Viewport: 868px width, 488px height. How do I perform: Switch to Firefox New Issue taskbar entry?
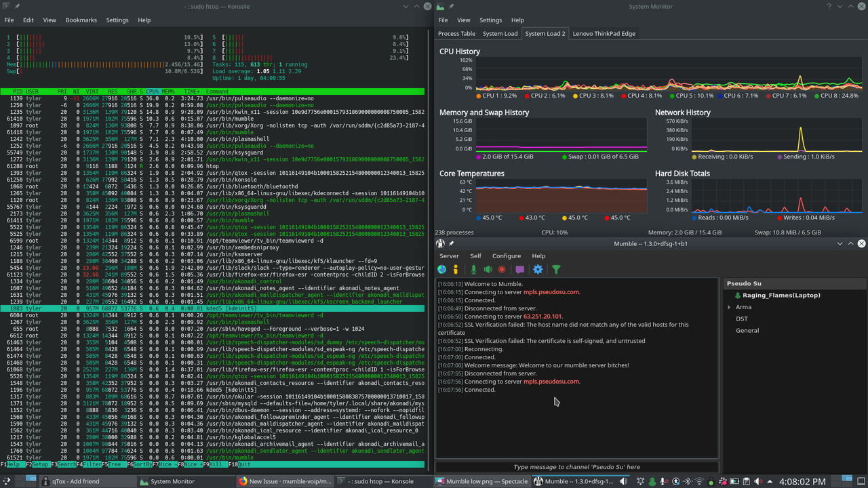pyautogui.click(x=283, y=481)
